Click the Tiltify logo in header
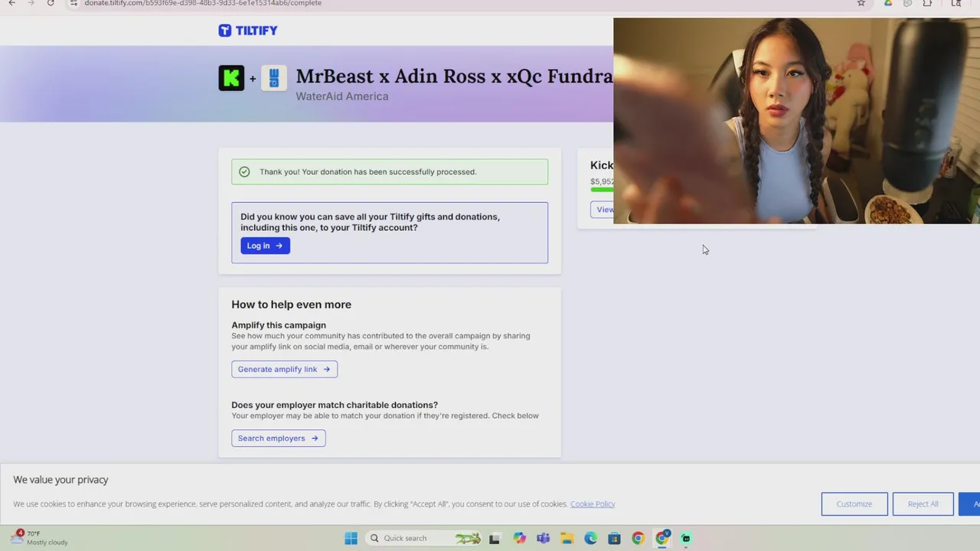 click(x=248, y=31)
